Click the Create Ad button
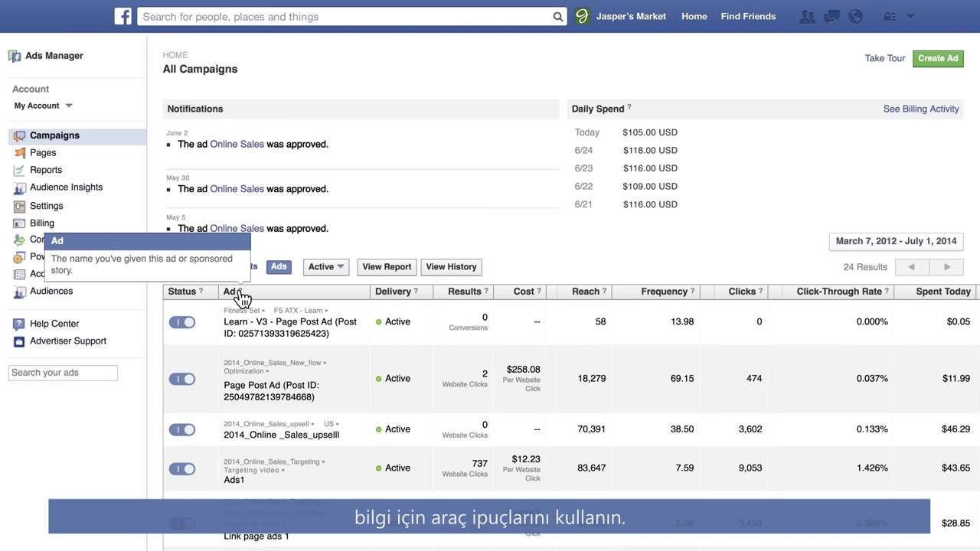980x551 pixels. 938,58
